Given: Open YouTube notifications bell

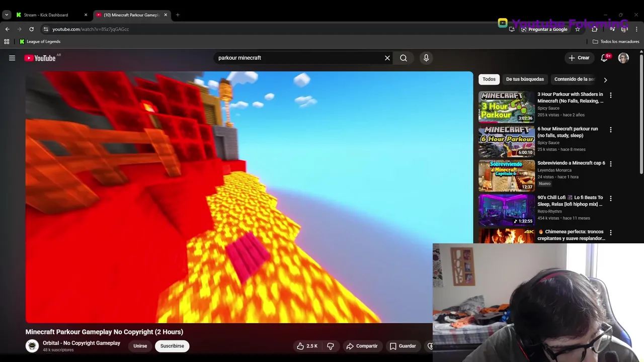Looking at the screenshot, I should [604, 58].
